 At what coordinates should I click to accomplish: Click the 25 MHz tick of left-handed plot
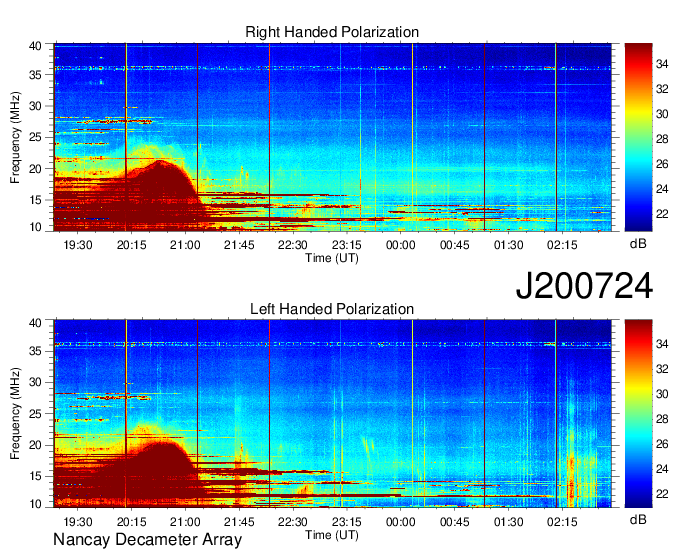[x=35, y=414]
